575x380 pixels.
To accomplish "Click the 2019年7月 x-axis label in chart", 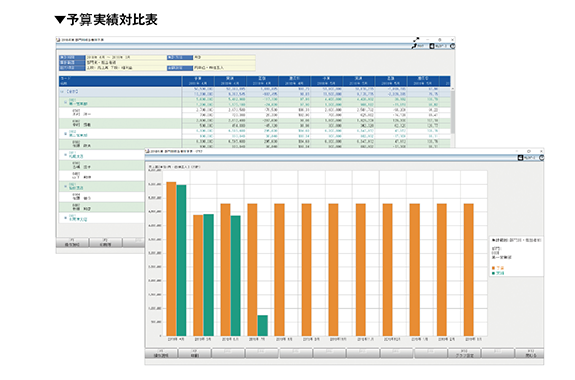I will pyautogui.click(x=257, y=340).
